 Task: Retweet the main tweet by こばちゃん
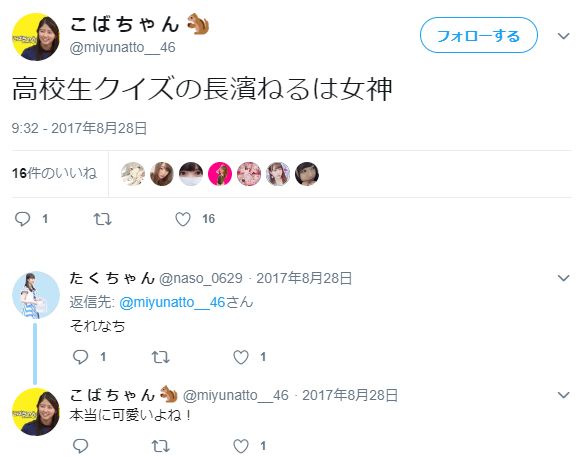[102, 219]
